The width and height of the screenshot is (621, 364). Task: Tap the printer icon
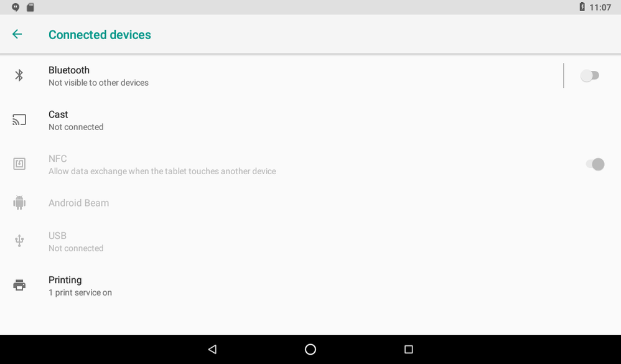click(19, 285)
